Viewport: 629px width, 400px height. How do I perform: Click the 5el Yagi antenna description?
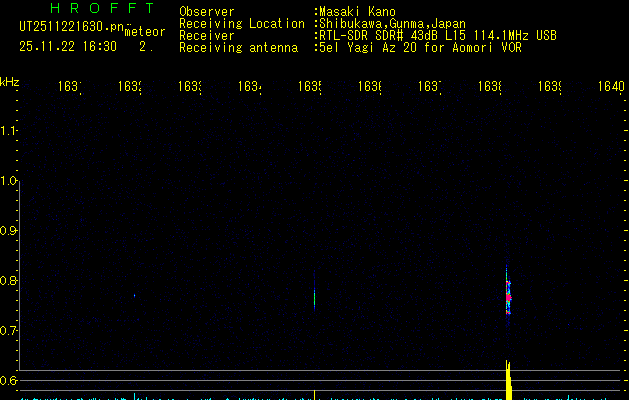(420, 48)
